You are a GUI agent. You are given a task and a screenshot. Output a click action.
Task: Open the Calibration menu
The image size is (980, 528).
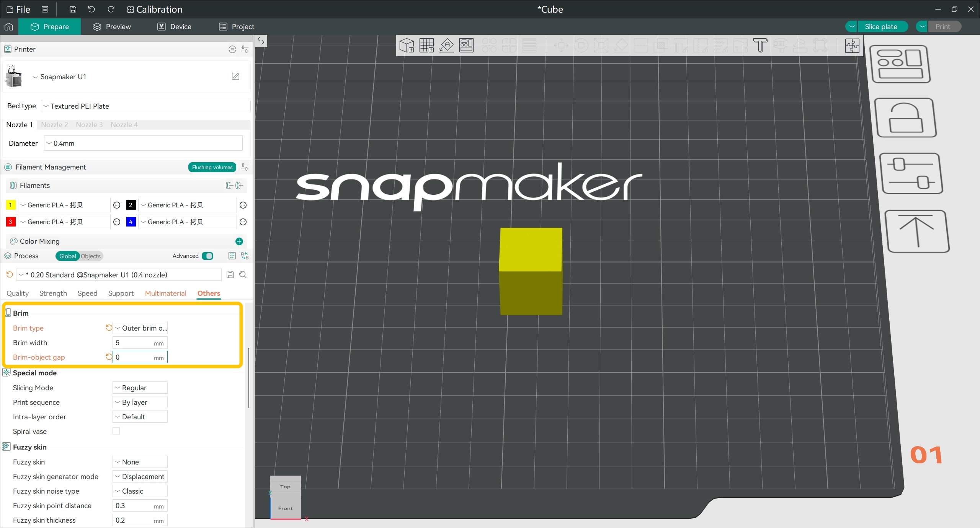click(x=155, y=10)
